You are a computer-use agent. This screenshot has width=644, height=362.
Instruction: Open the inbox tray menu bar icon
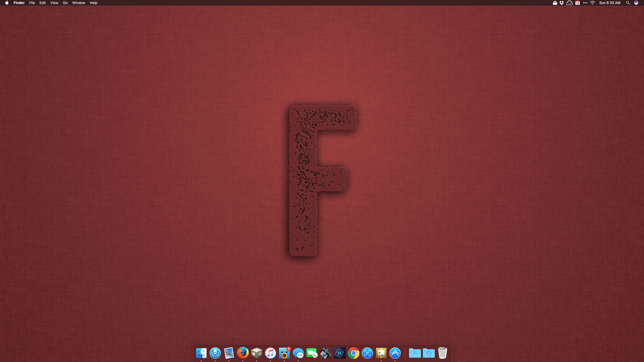570,3
